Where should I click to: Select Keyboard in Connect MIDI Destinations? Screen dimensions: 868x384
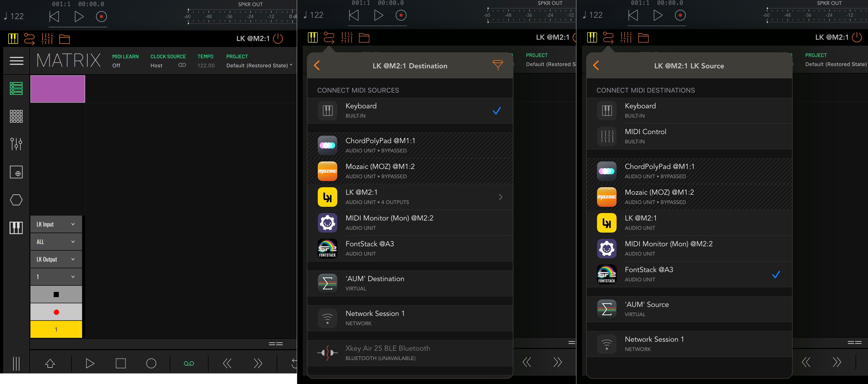[689, 111]
